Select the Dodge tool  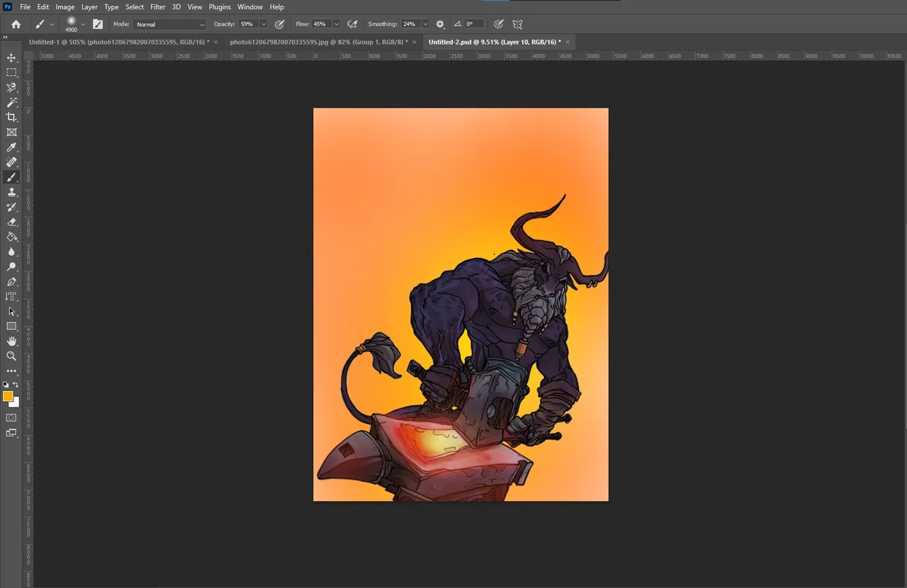point(11,267)
